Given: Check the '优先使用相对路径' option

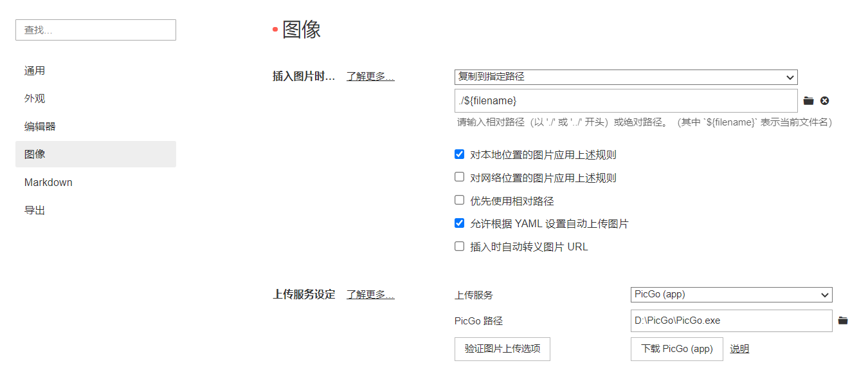Looking at the screenshot, I should (459, 200).
